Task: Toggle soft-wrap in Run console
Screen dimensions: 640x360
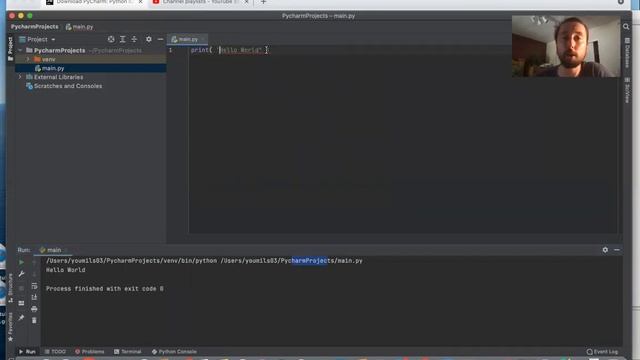Action: [34, 286]
